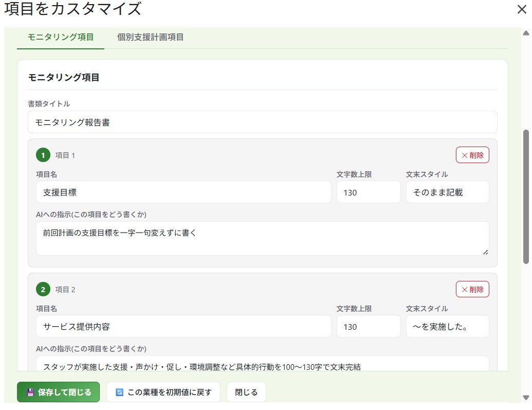Click the scrollbar up arrow
This screenshot has height=410, width=532.
pos(526,33)
